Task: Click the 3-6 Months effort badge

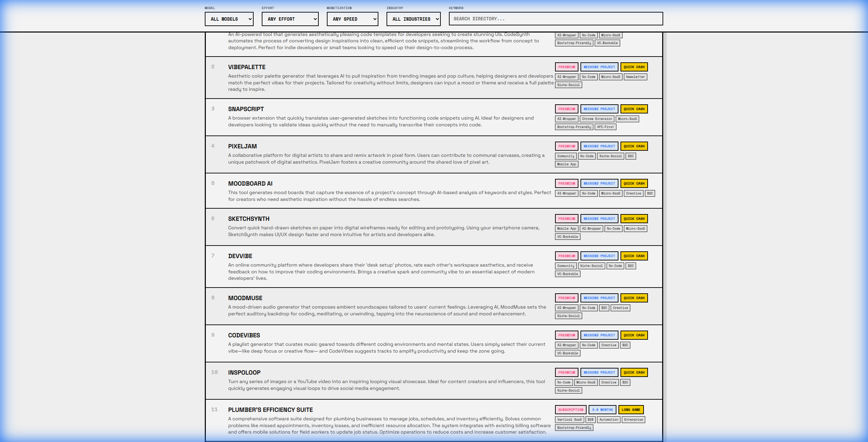Action: pos(602,410)
